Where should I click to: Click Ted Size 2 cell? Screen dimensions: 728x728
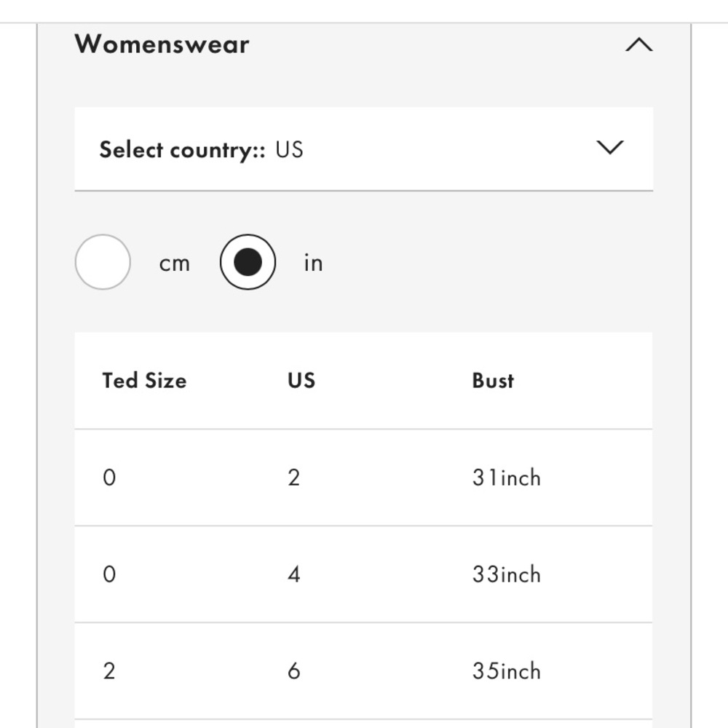coord(109,671)
